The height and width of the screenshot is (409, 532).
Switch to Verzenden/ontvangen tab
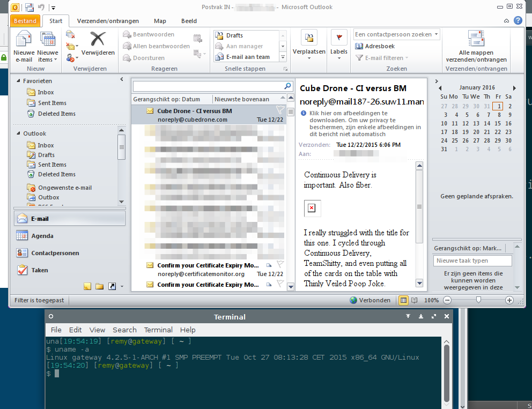108,21
